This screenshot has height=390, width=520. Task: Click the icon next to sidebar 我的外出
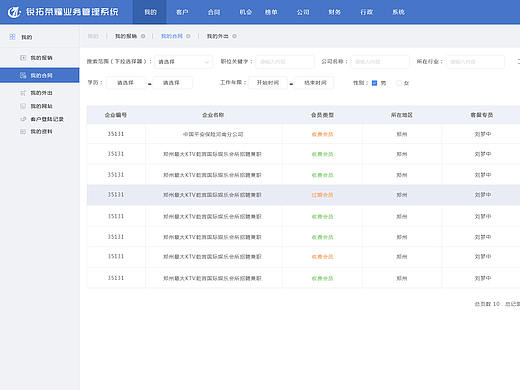coord(23,93)
